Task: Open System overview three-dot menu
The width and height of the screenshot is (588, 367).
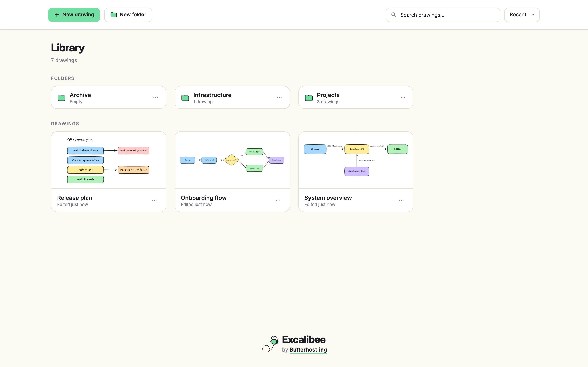Action: click(401, 200)
